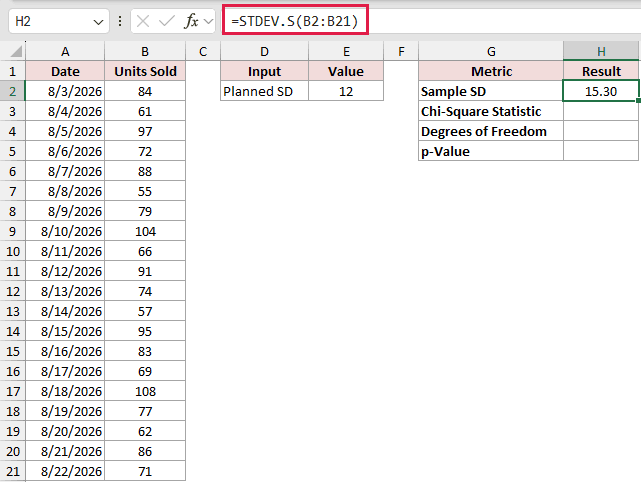Viewport: 641px width, 482px height.
Task: Select the empty result cell beside Chi-Square Statistic
Action: point(601,111)
